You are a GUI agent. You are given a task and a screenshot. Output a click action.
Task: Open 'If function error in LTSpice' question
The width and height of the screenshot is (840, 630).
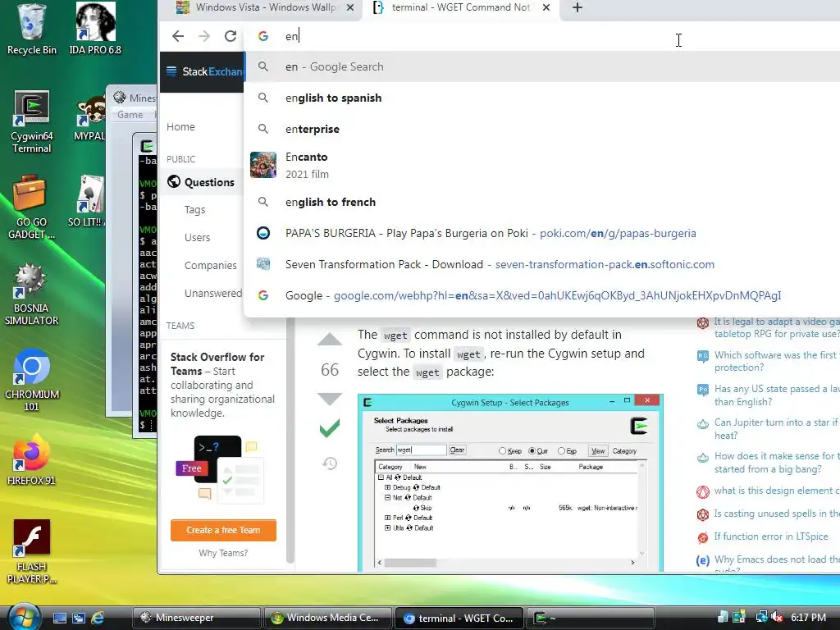[x=771, y=536]
